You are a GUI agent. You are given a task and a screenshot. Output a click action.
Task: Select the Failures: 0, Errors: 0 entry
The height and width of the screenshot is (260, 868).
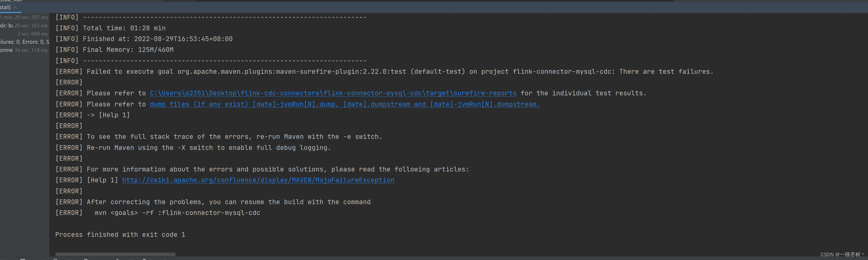[24, 42]
